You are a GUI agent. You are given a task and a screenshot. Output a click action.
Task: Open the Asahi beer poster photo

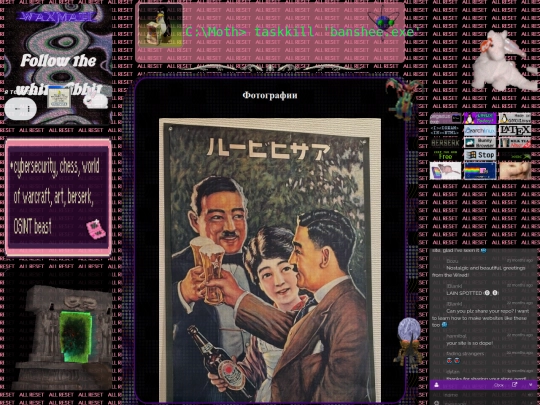(x=270, y=260)
